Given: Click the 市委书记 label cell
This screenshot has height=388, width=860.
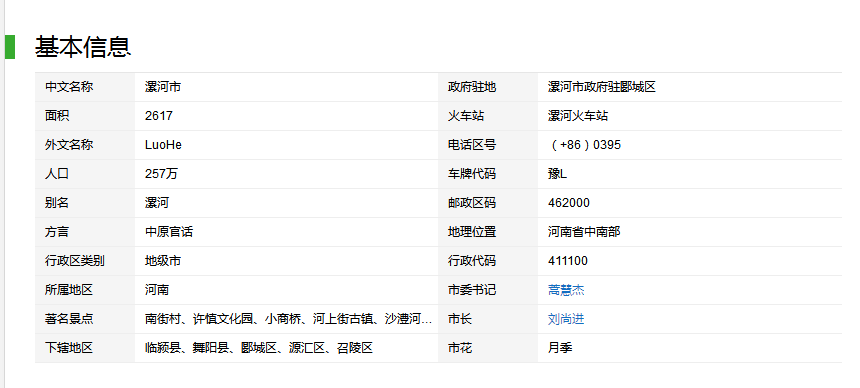Looking at the screenshot, I should [488, 290].
